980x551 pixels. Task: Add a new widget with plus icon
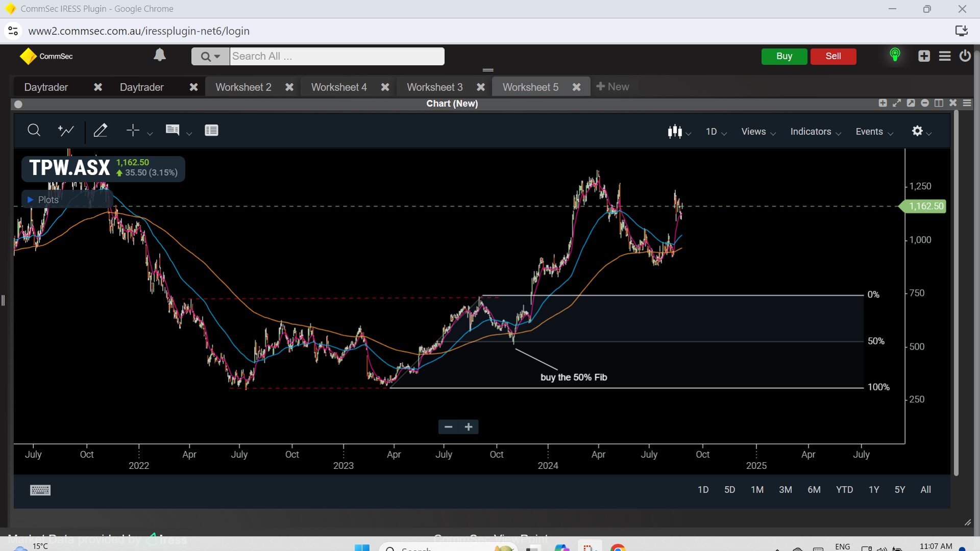tap(924, 56)
